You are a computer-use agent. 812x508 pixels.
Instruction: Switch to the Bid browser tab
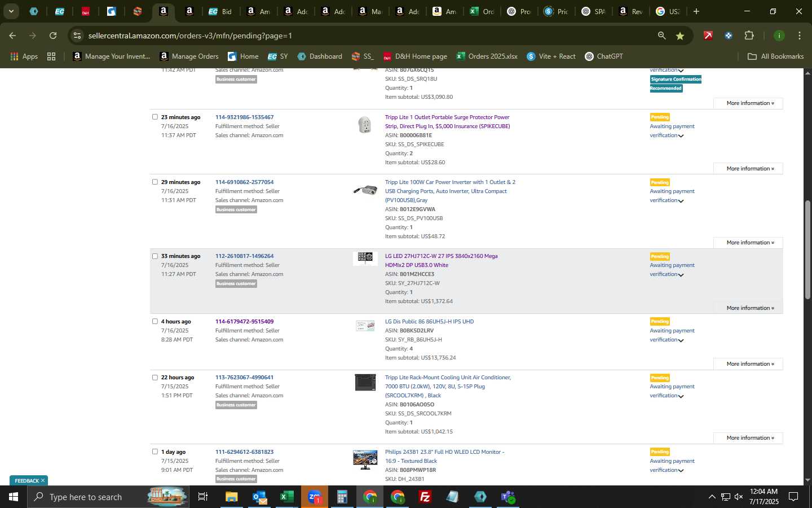(221, 11)
